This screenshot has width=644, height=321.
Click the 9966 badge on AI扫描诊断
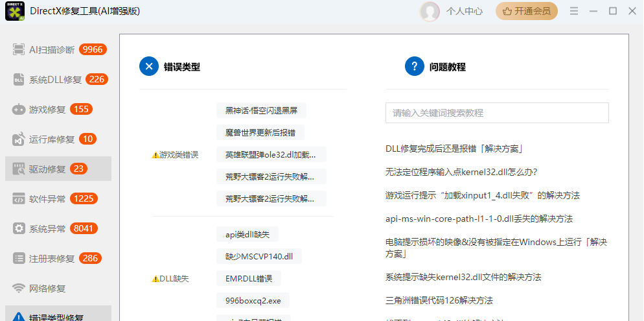tap(93, 50)
